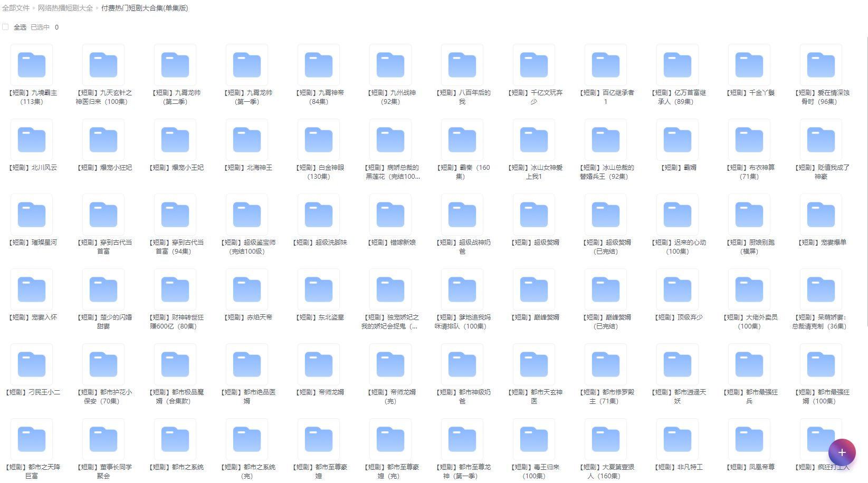Tick the 全选 select-all checkbox

pyautogui.click(x=5, y=27)
